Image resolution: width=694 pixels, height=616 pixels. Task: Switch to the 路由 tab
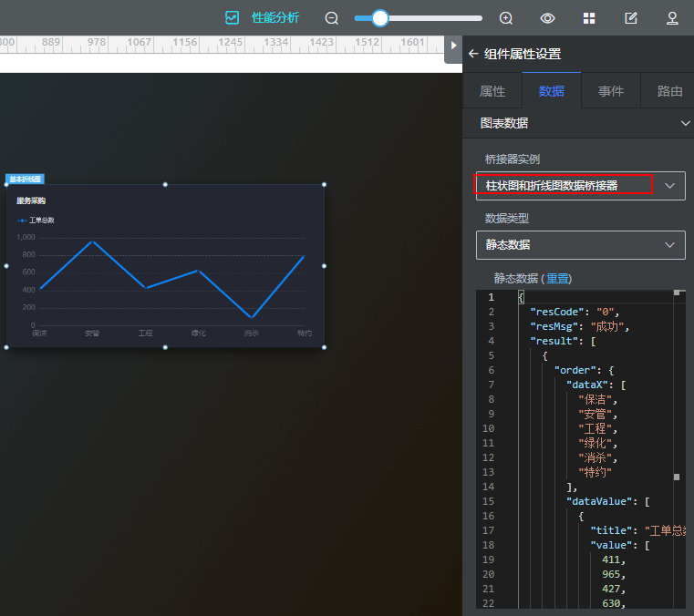point(669,91)
